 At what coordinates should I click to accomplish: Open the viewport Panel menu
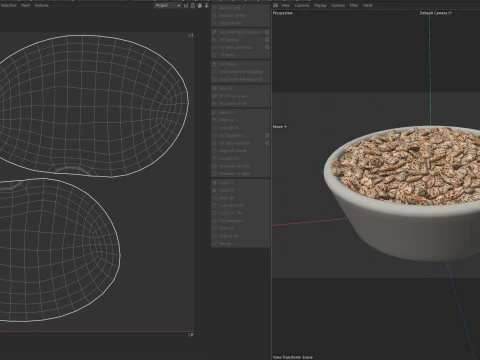pyautogui.click(x=368, y=5)
